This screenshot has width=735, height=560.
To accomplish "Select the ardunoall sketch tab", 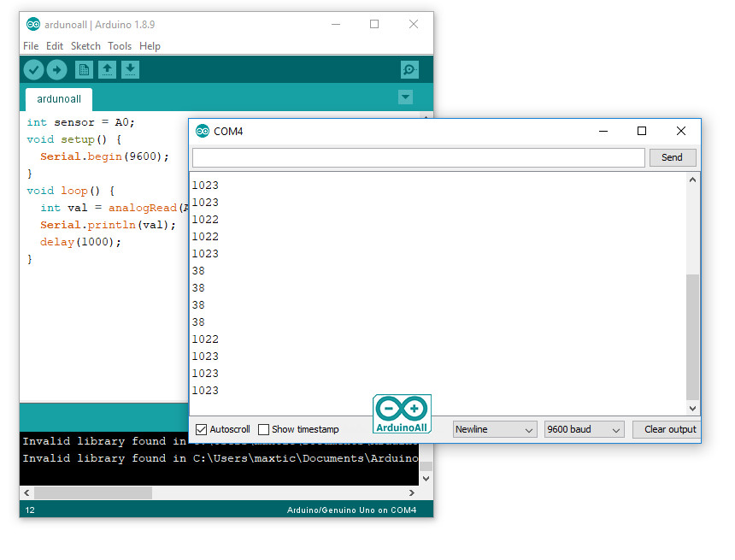I will coord(59,99).
